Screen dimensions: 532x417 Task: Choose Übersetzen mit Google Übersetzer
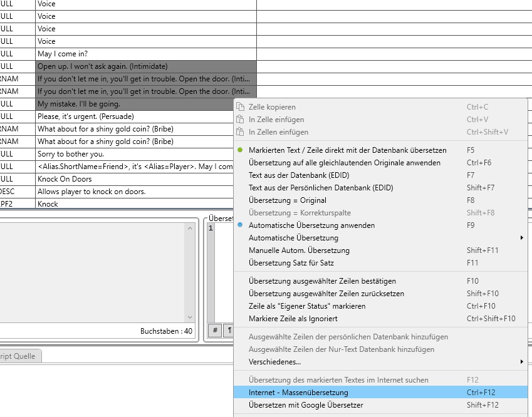point(306,405)
